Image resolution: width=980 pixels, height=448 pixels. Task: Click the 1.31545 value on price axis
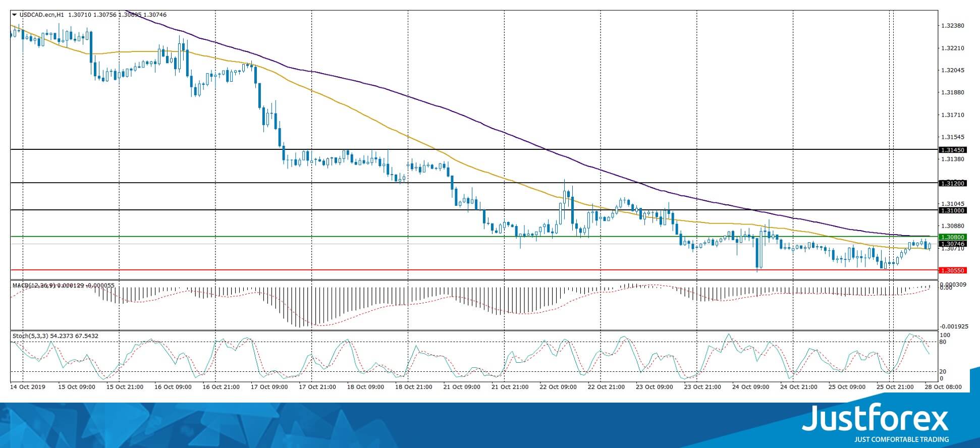click(953, 137)
